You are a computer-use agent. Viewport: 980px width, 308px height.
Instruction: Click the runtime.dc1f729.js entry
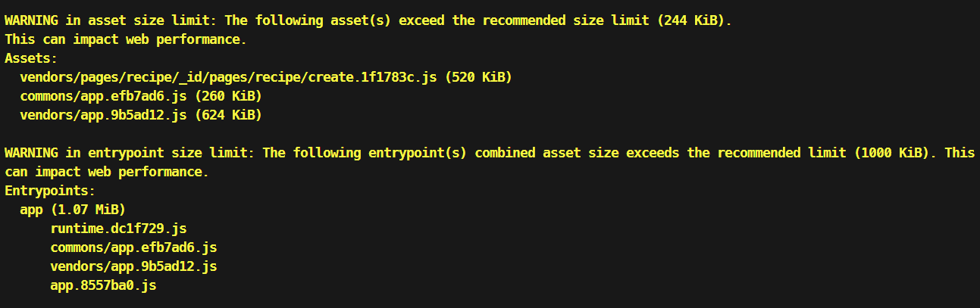118,229
